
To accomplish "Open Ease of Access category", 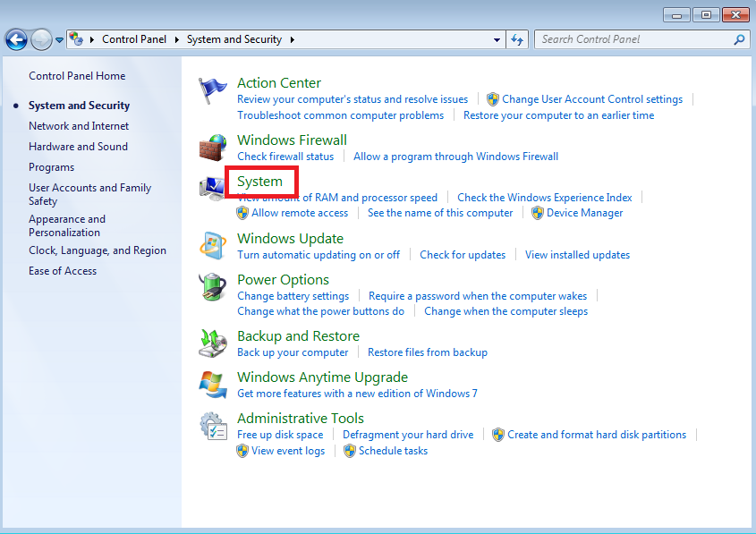I will 63,271.
